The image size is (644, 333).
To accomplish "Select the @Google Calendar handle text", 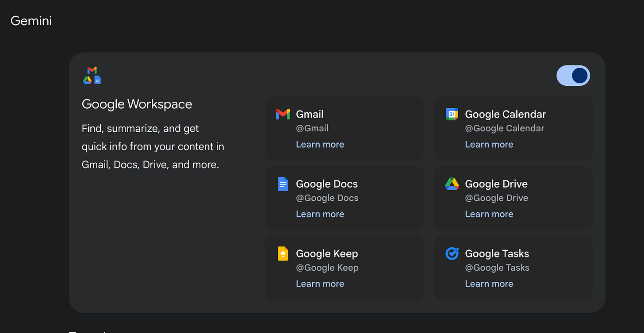I will [x=505, y=128].
